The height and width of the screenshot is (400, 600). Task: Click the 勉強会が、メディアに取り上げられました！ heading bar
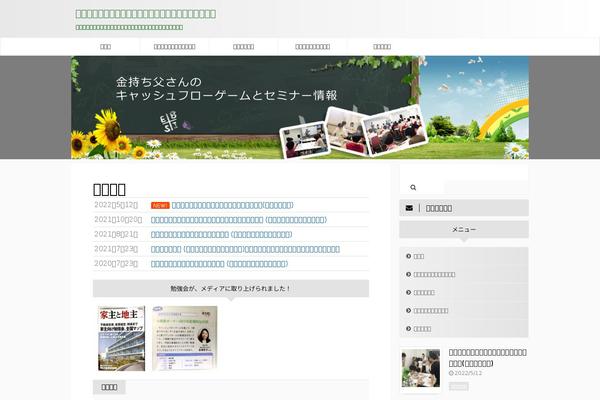[231, 289]
